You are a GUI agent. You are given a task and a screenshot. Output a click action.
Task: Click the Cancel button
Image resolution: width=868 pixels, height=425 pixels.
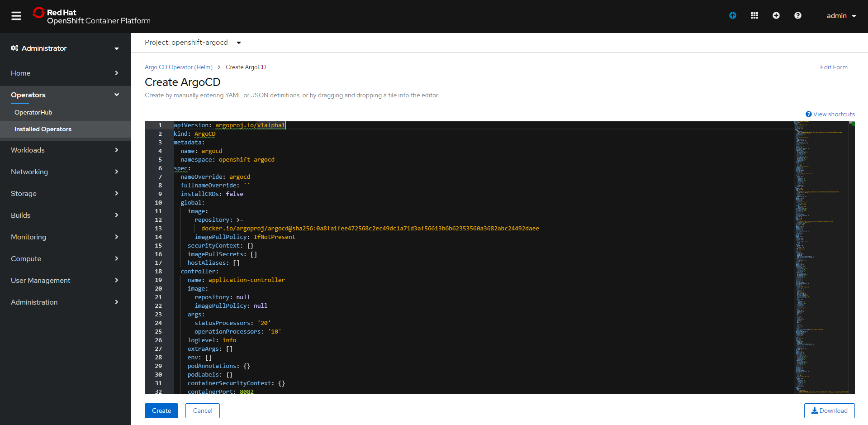pos(202,411)
